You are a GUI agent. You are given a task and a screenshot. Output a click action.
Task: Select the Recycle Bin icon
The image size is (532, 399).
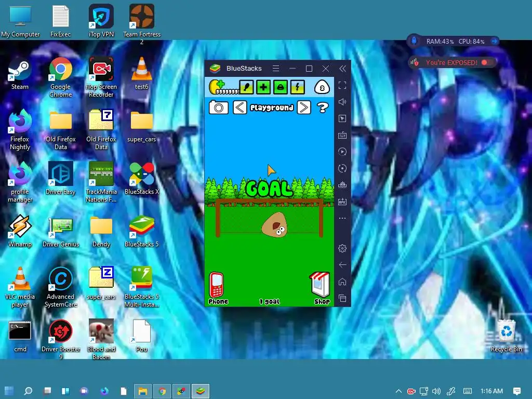506,336
